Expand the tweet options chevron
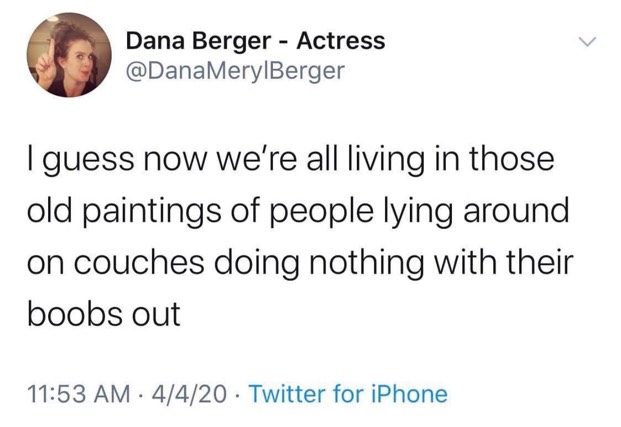Viewport: 621px width, 427px height. point(587,41)
